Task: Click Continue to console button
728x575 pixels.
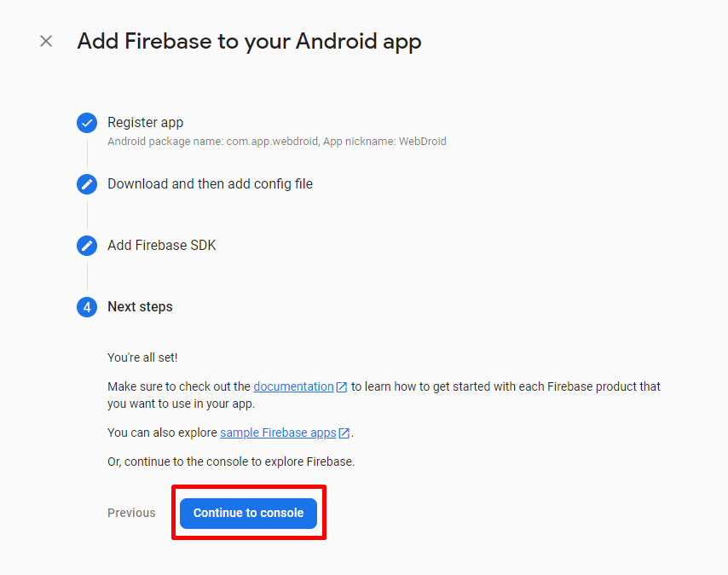Action: pyautogui.click(x=248, y=514)
